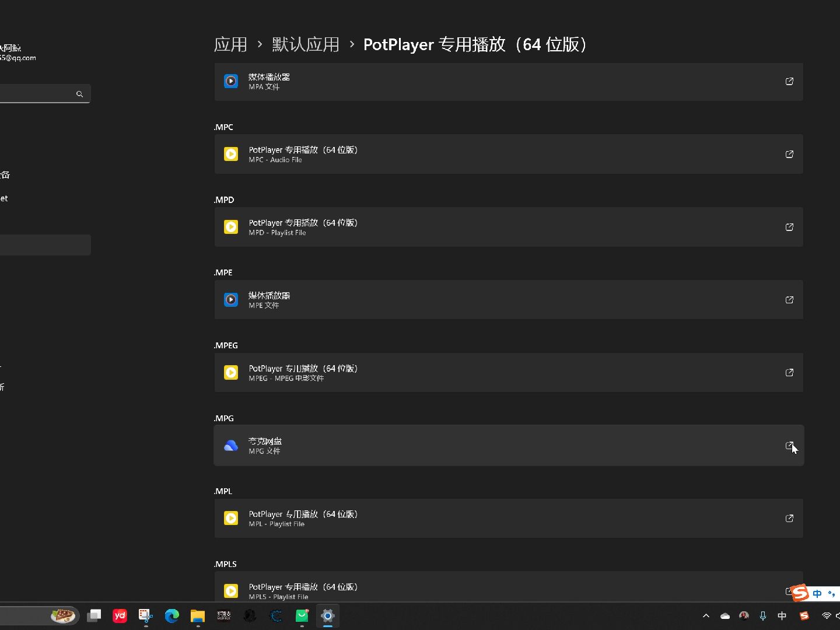Change default app for .MPD file type
The width and height of the screenshot is (840, 630).
pyautogui.click(x=509, y=227)
